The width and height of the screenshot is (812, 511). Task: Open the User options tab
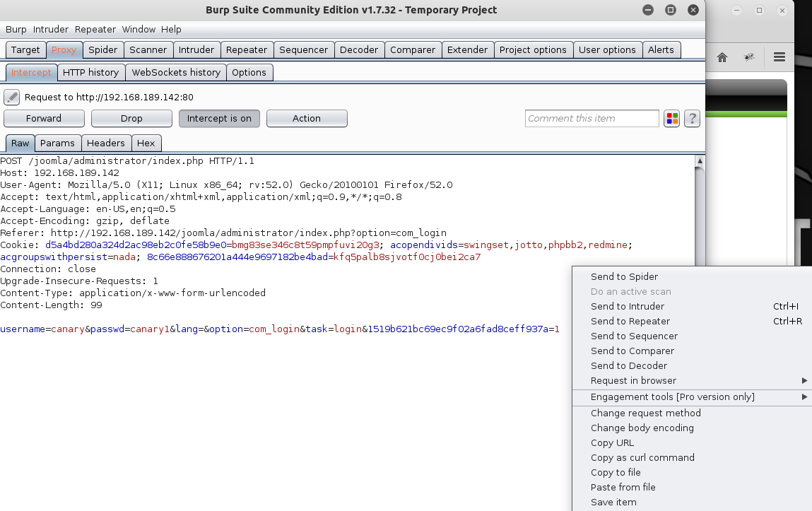point(608,49)
